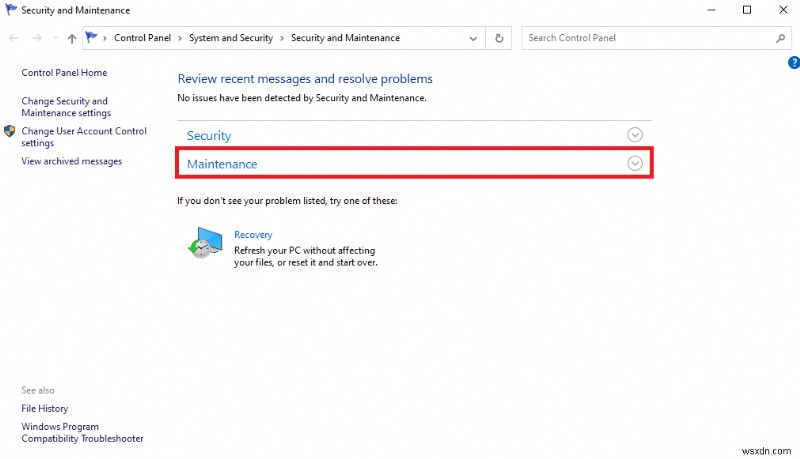Image resolution: width=800 pixels, height=459 pixels.
Task: Open the blue Help question icon
Action: (794, 62)
